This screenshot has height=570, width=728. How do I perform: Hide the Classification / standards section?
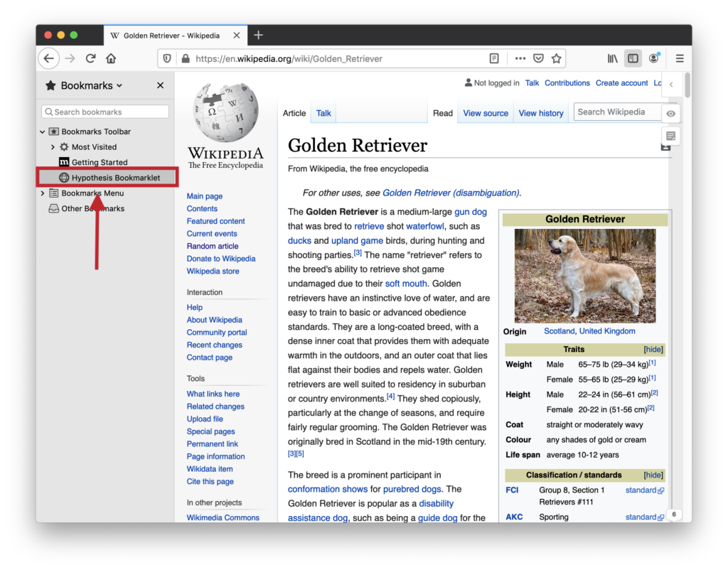tap(653, 475)
